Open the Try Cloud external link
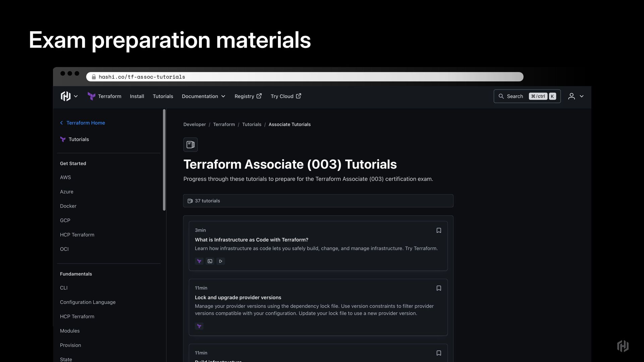Image resolution: width=644 pixels, height=362 pixels. (286, 96)
